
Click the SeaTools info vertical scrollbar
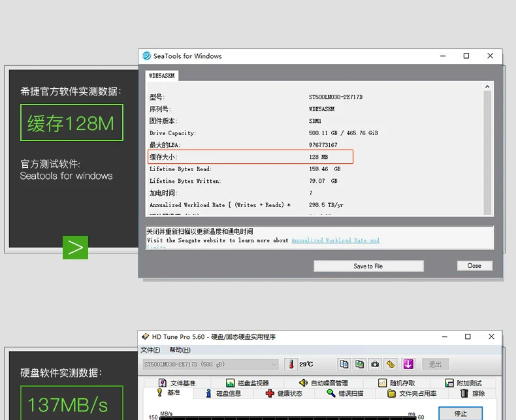[487, 150]
